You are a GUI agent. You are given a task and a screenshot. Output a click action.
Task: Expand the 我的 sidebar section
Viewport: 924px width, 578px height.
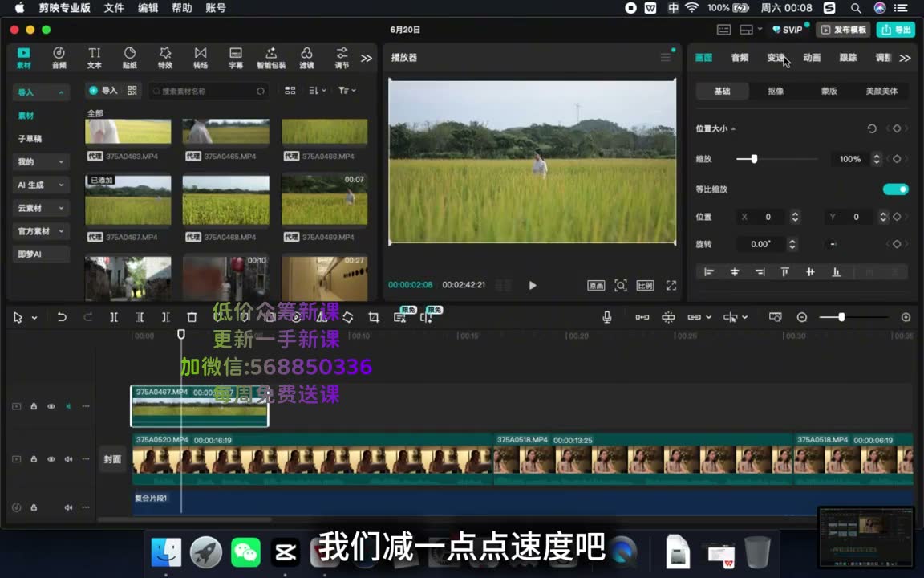(x=61, y=161)
